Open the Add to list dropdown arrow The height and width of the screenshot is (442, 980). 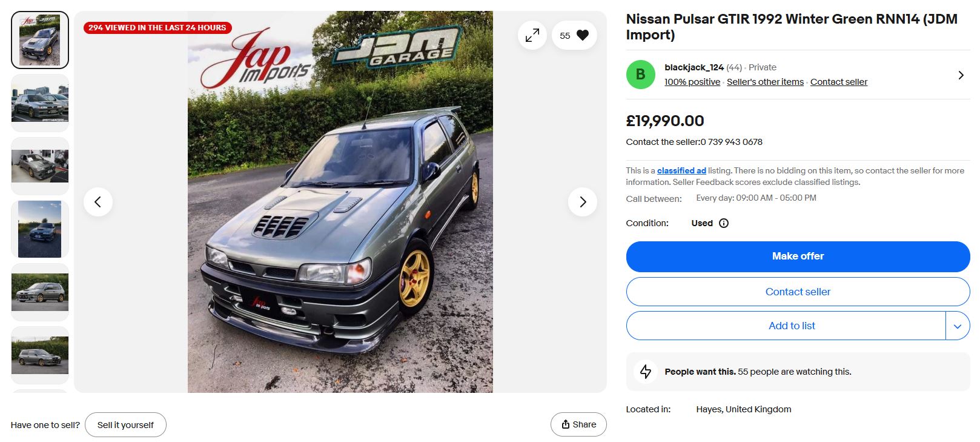[x=958, y=326]
